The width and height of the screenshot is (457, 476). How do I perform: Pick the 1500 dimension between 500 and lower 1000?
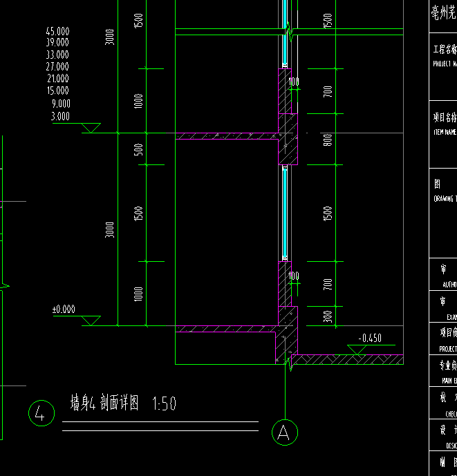coord(138,213)
